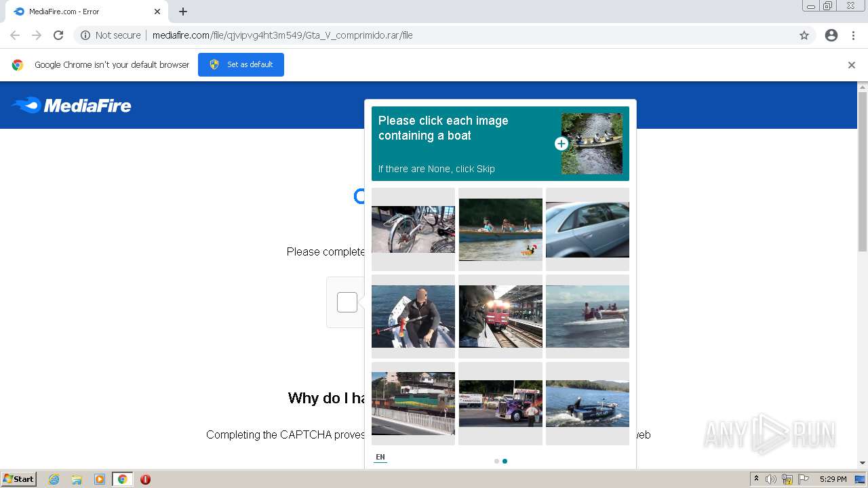Click the Action Center flag icon
The height and width of the screenshot is (488, 868).
click(804, 479)
